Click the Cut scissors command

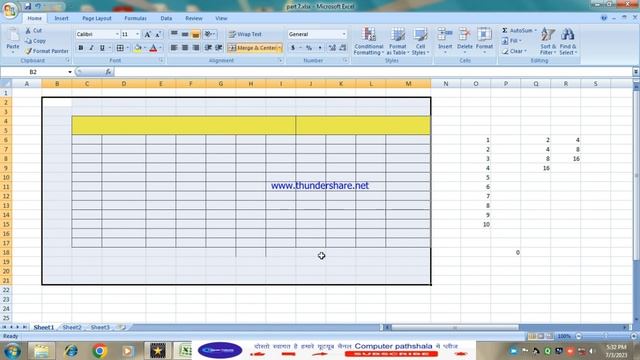[33, 31]
